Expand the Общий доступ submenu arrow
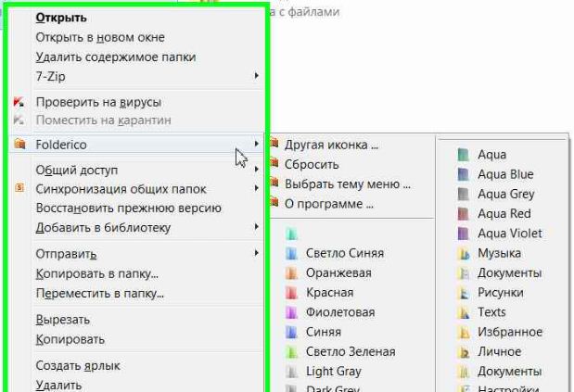 257,170
